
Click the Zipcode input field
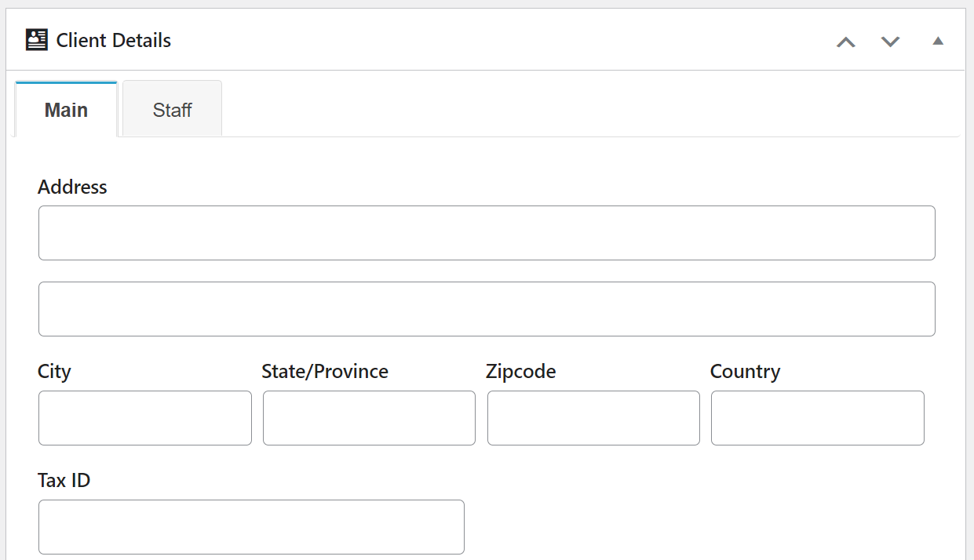click(x=593, y=418)
